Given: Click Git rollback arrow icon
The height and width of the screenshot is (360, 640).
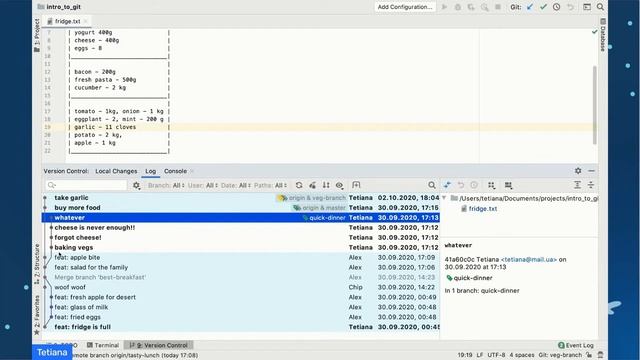Looking at the screenshot, I should pos(570,7).
